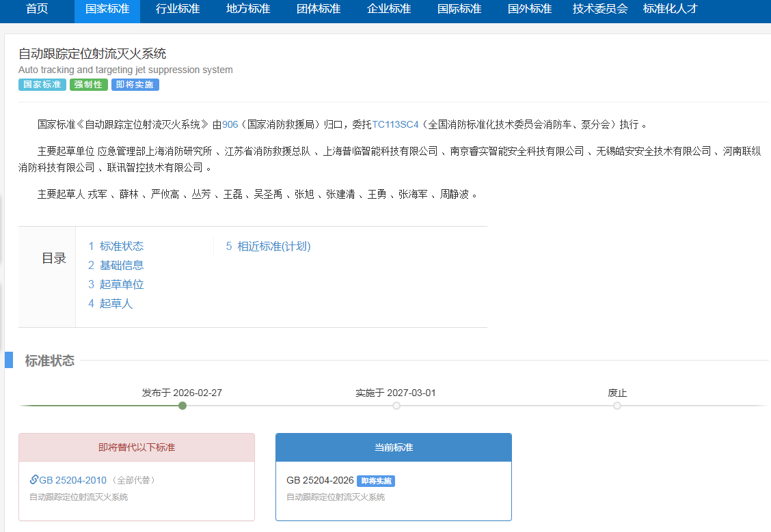Switch to the 行业标准 tab
Image resolution: width=771 pixels, height=532 pixels.
[178, 10]
